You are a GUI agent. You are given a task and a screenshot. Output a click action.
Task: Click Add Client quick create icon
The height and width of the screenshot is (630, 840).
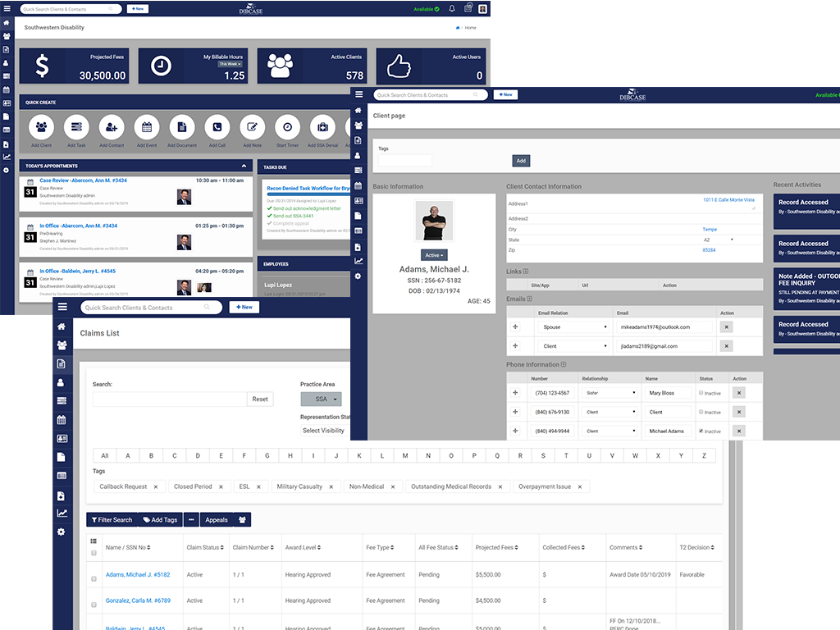(41, 127)
